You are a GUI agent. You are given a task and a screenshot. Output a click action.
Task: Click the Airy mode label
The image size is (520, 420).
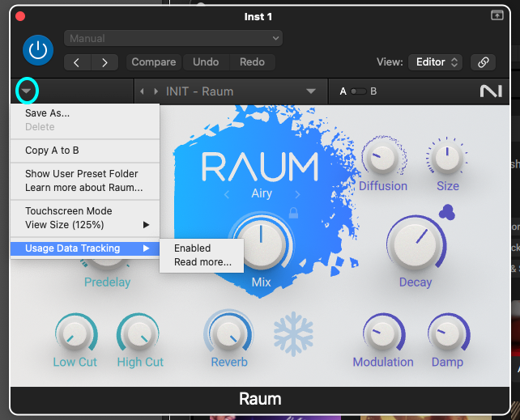[262, 193]
